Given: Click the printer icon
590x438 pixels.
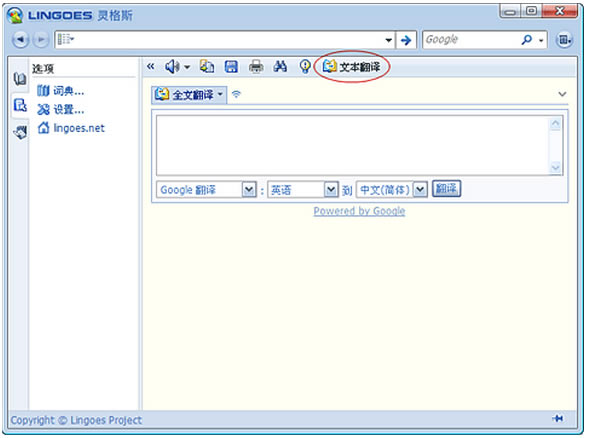Looking at the screenshot, I should [256, 67].
